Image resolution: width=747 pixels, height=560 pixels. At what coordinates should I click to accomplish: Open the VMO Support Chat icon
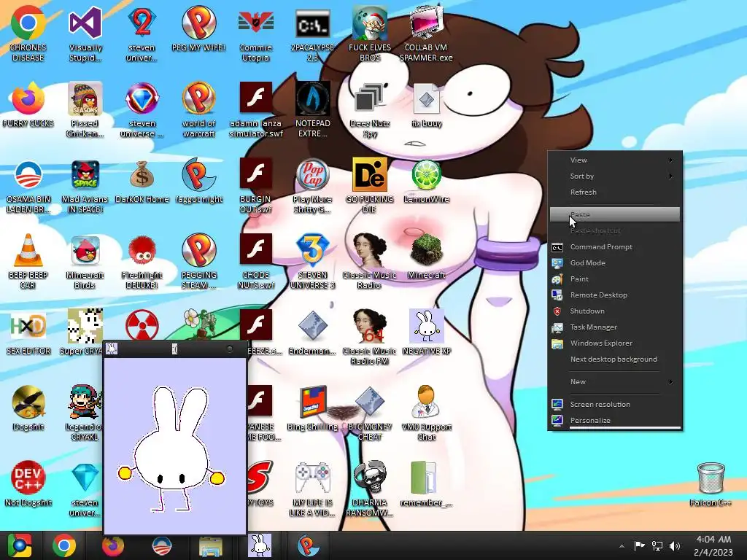[x=426, y=402]
